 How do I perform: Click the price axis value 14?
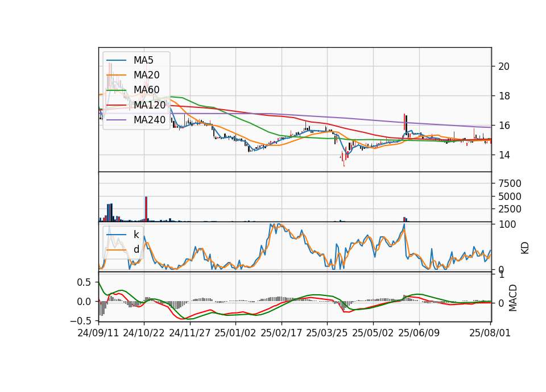tap(504, 155)
